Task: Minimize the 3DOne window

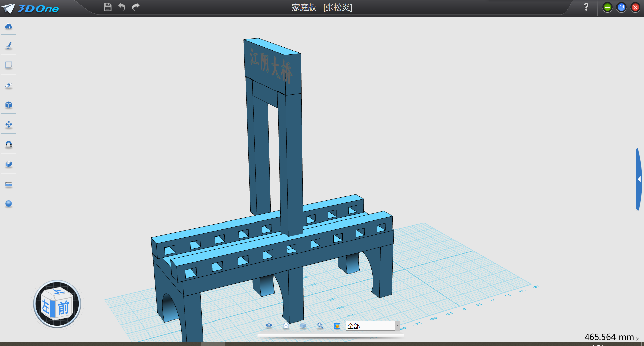Action: click(x=607, y=7)
